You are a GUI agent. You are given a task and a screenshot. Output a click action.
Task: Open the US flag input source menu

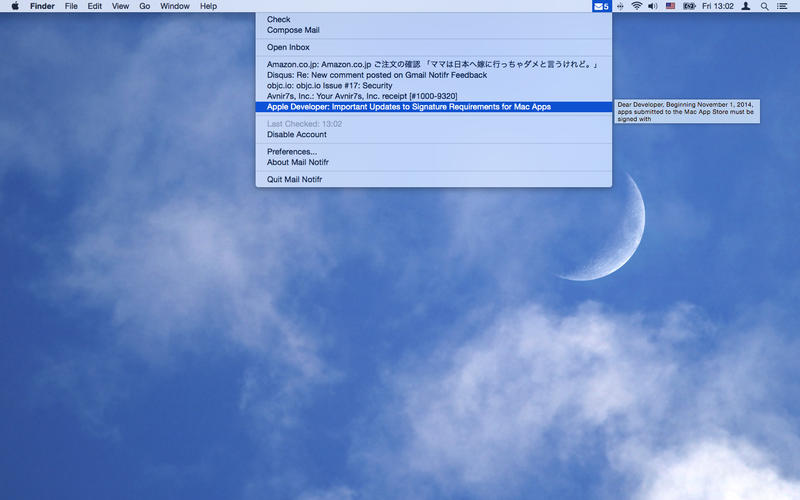670,6
